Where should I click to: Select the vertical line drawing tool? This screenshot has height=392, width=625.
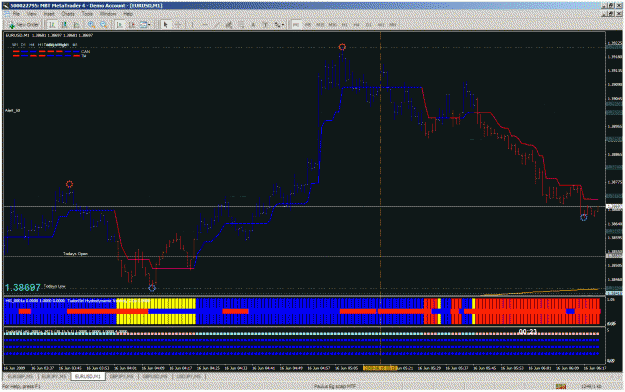(192, 25)
